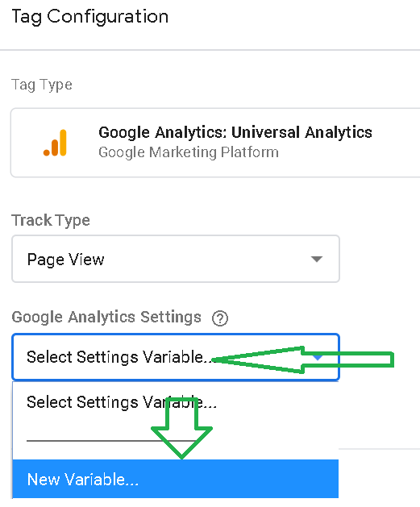Click the Google Analytics Settings label
420x507 pixels.
click(106, 317)
